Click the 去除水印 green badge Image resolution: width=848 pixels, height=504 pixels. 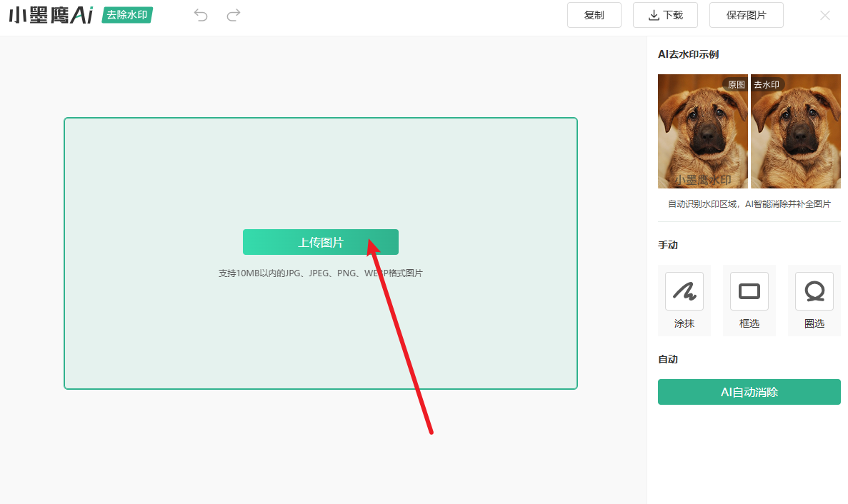pyautogui.click(x=127, y=15)
